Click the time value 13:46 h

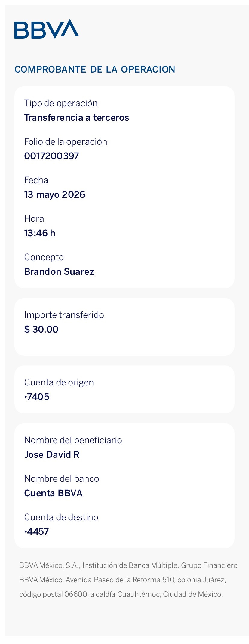tap(40, 233)
